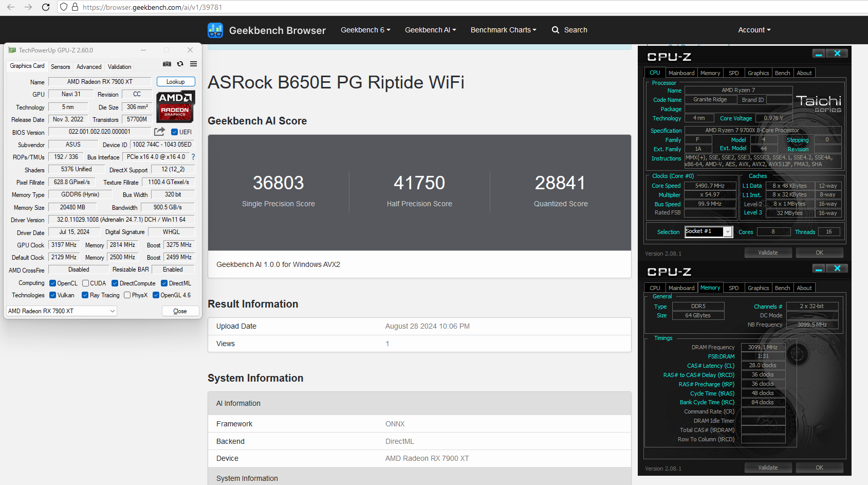Close the lower CPU-Z Memory window
The image size is (868, 485).
(837, 268)
